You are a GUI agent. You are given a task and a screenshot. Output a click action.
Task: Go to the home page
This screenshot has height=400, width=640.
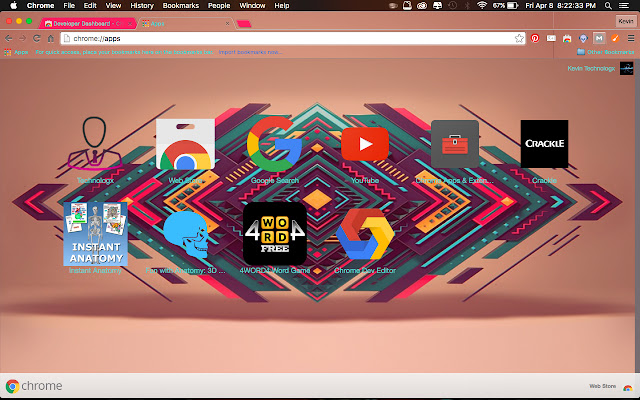click(51, 38)
